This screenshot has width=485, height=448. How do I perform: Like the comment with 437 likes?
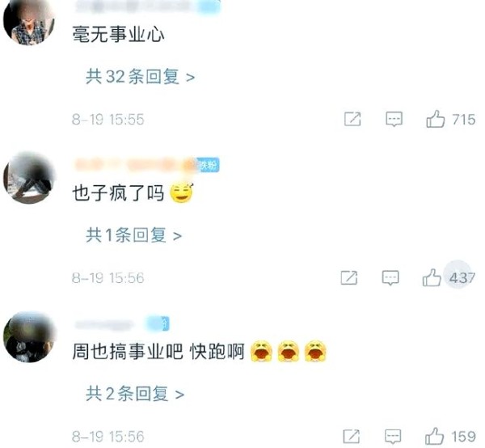point(432,277)
